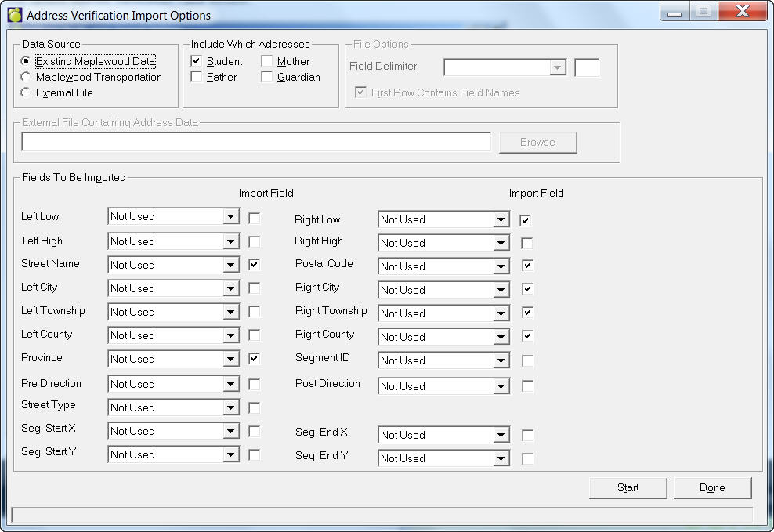Enable import checkbox for Right High

pos(527,243)
